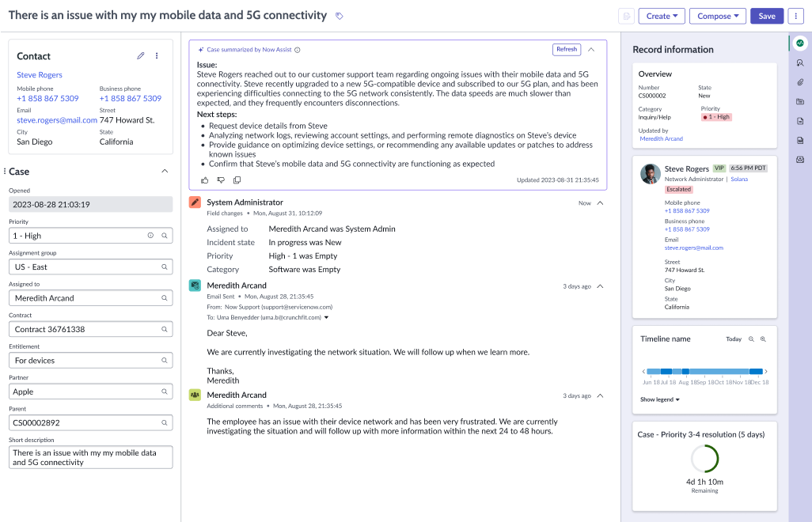Screen dimensions: 812x522
Task: Click the orange pencil icon on System Administrator entry
Action: [195, 202]
